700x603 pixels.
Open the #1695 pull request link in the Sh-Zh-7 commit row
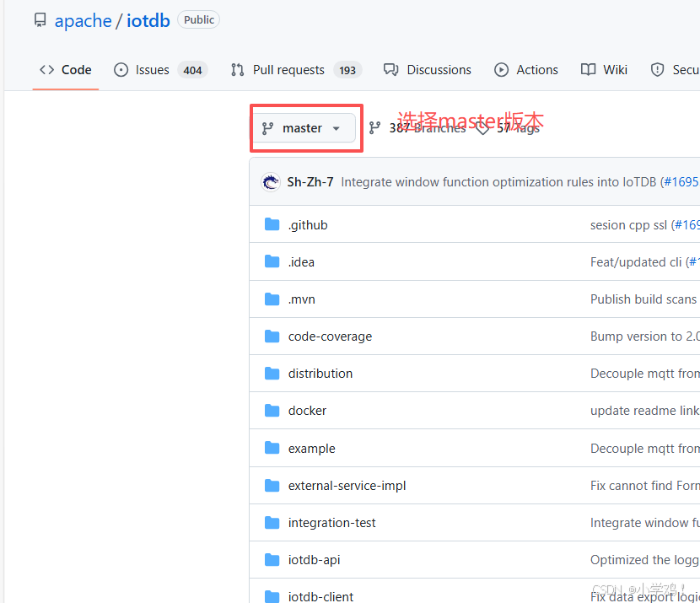coord(681,181)
